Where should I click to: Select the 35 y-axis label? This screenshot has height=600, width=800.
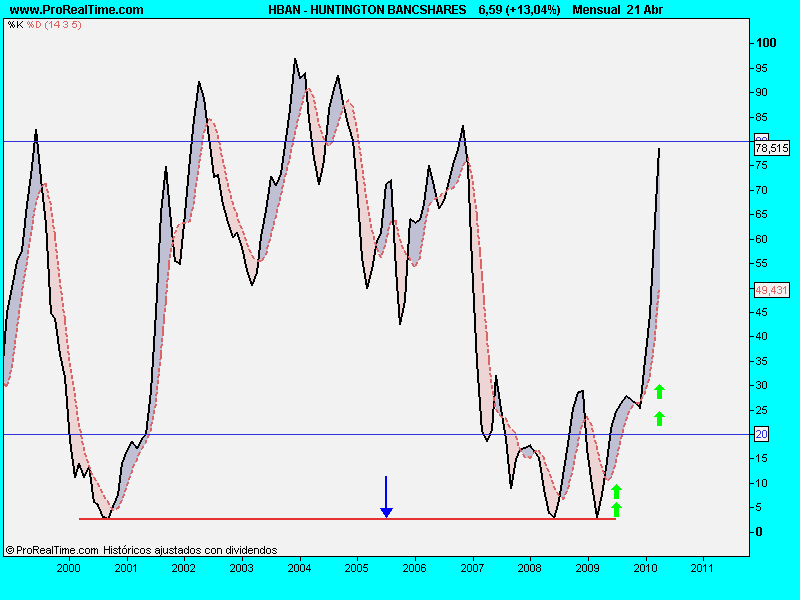click(761, 361)
